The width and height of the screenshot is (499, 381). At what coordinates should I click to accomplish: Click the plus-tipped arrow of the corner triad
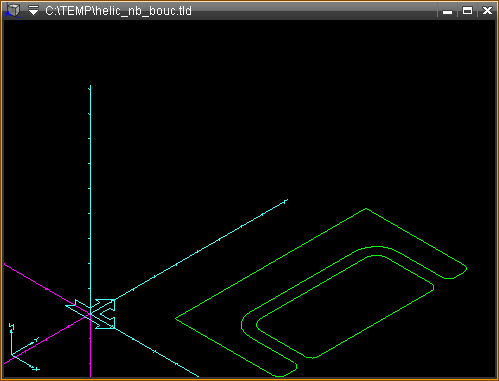26,363
